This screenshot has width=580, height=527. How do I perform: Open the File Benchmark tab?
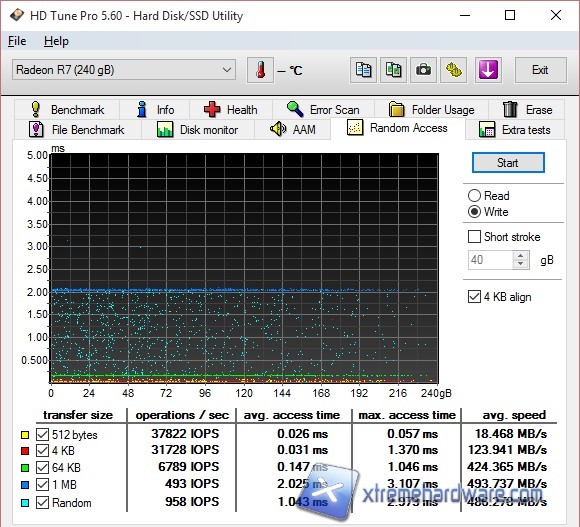point(77,130)
